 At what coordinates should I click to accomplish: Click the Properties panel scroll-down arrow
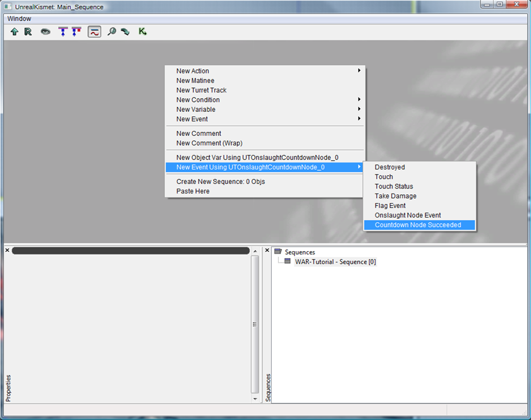tap(255, 399)
